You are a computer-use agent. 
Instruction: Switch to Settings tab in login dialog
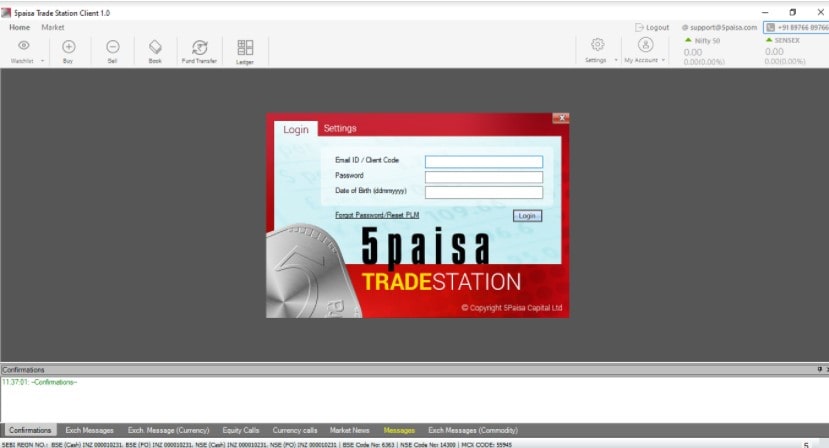point(340,129)
